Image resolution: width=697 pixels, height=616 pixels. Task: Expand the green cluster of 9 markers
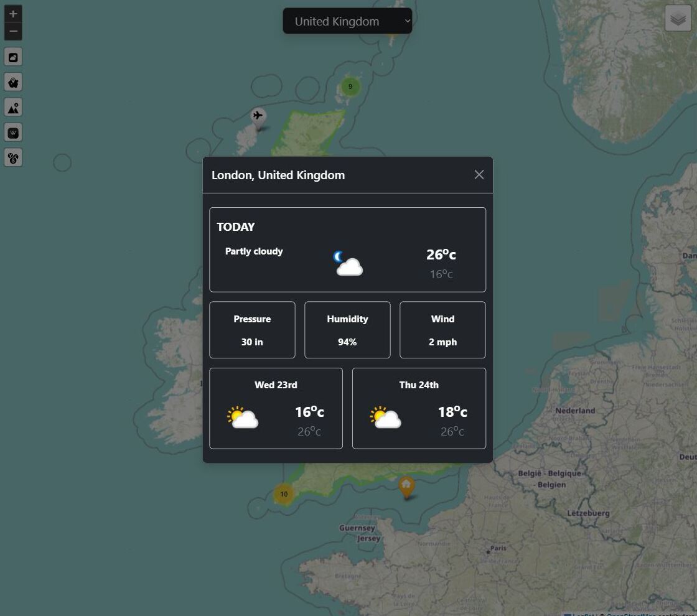click(350, 86)
